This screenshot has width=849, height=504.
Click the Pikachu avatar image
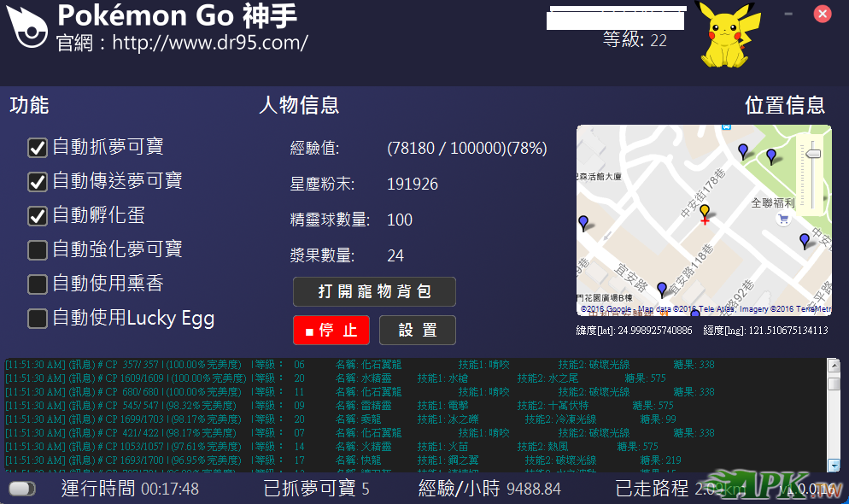(729, 35)
